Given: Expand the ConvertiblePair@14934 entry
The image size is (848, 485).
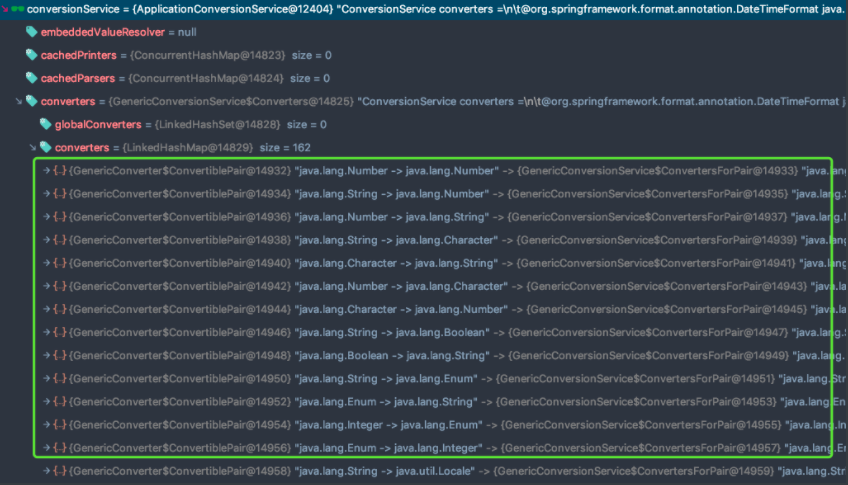Looking at the screenshot, I should pos(47,194).
